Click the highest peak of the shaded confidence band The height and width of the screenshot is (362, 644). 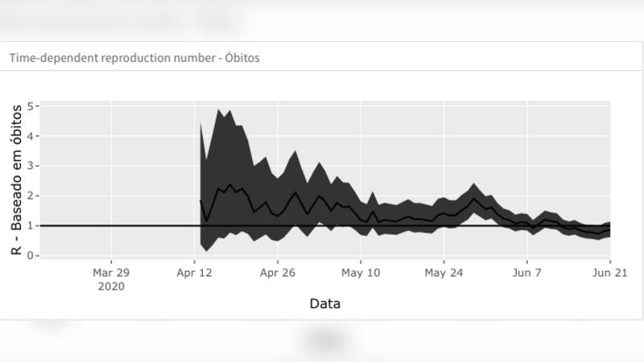pyautogui.click(x=219, y=109)
